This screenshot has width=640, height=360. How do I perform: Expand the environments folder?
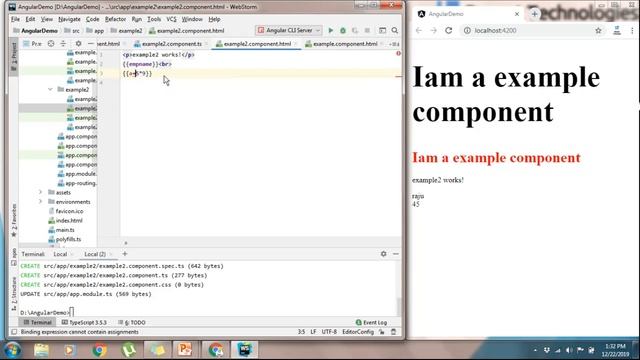click(x=40, y=202)
